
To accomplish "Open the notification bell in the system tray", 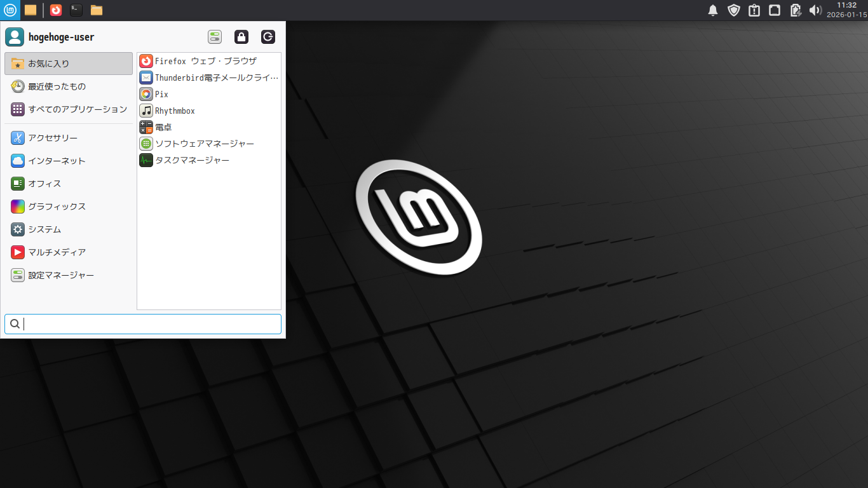I will click(x=713, y=10).
